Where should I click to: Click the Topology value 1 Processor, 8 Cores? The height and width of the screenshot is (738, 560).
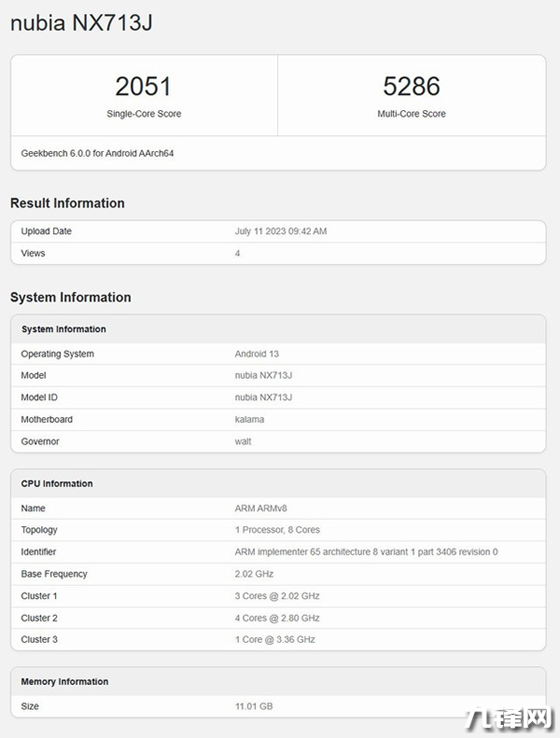pyautogui.click(x=277, y=530)
